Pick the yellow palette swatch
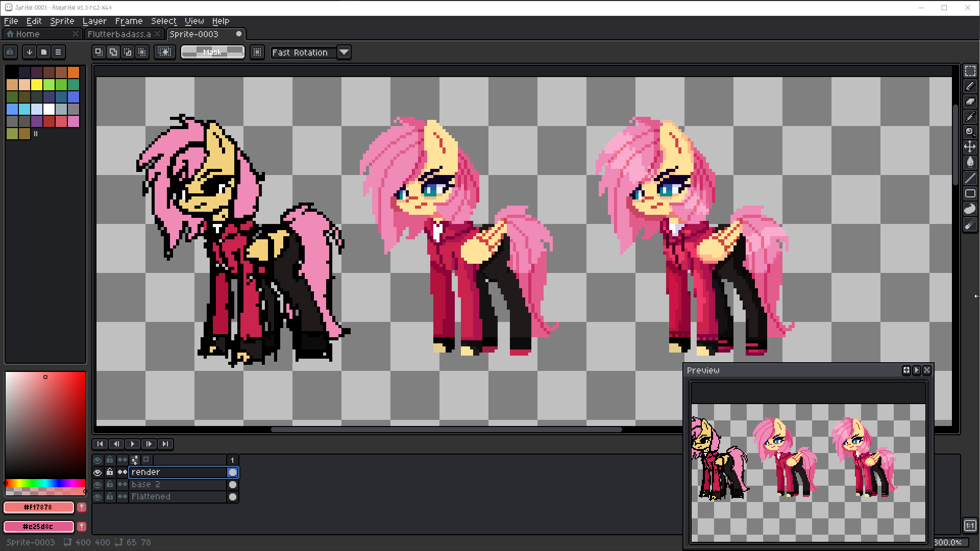This screenshot has height=551, width=980. [37, 85]
